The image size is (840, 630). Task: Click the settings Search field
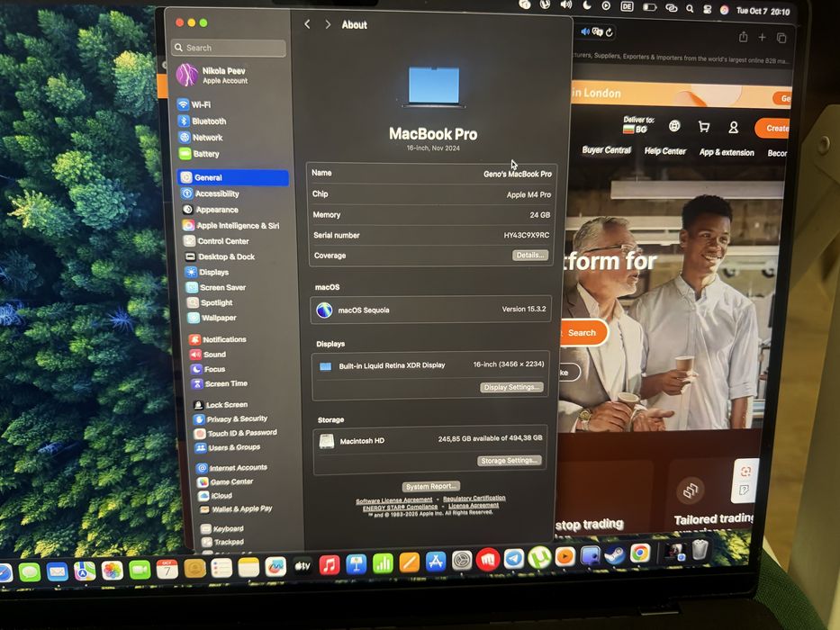click(229, 48)
